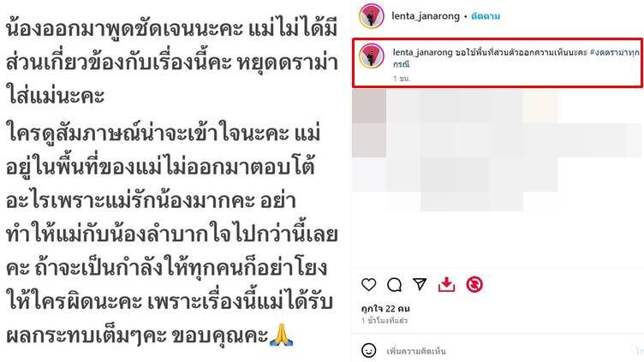
Task: Open lenta_janarong profile picture in header
Action: [372, 16]
